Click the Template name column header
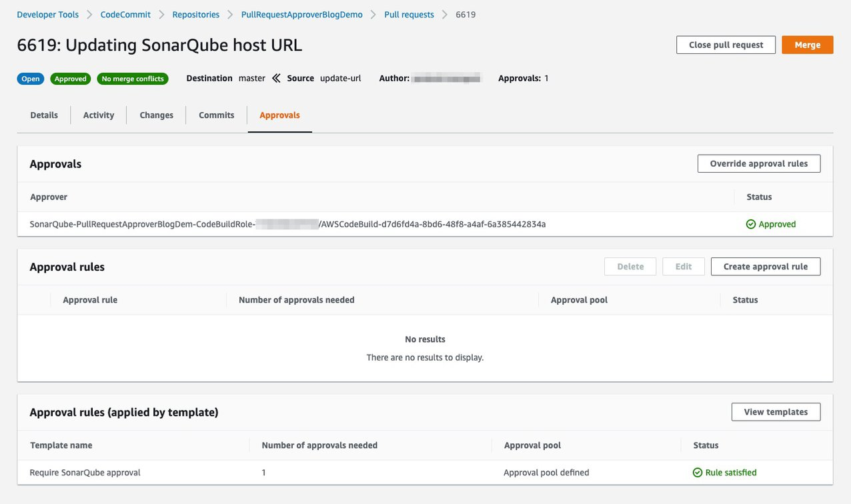 tap(61, 445)
